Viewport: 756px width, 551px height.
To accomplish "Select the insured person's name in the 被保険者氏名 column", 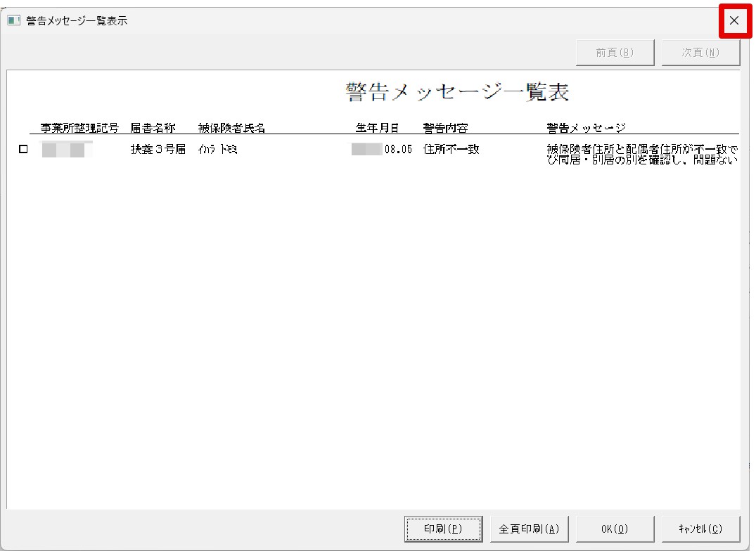I will click(217, 149).
